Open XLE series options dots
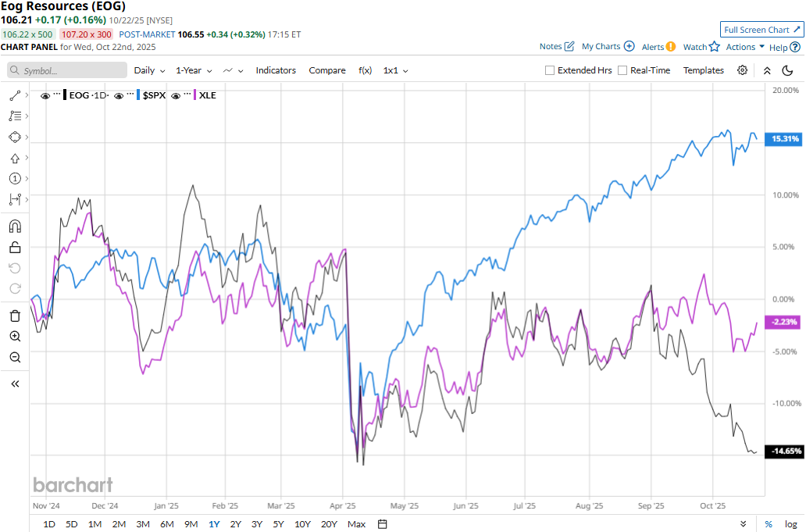This screenshot has width=806, height=532. click(187, 94)
